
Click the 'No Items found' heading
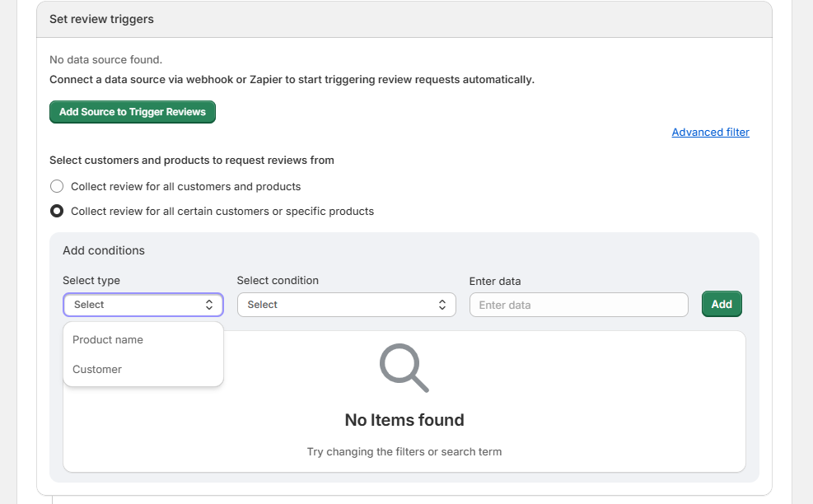[404, 420]
